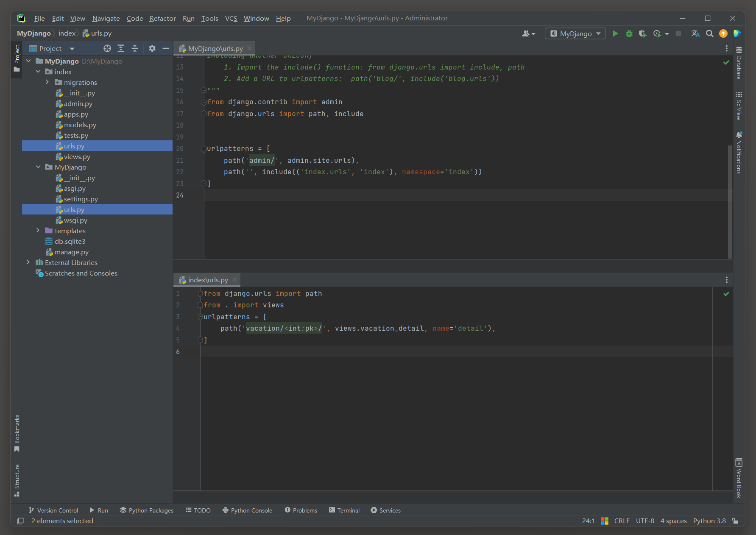Click the index breadcrumb in navigation bar
756x535 pixels.
click(x=67, y=33)
